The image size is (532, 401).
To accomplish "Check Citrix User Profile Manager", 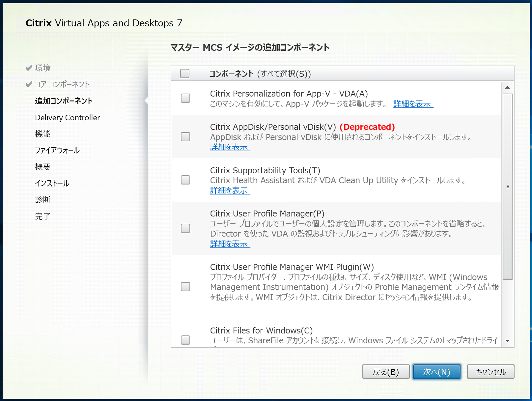I will (x=185, y=228).
